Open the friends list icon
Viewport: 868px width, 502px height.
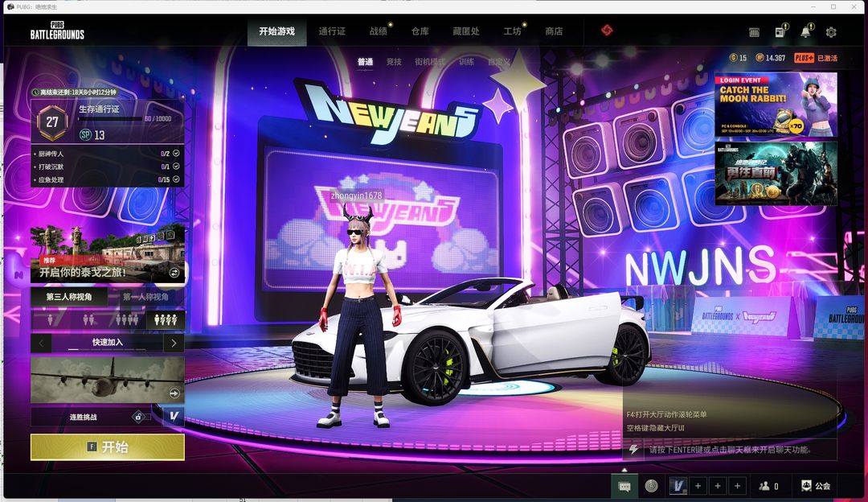(x=768, y=486)
